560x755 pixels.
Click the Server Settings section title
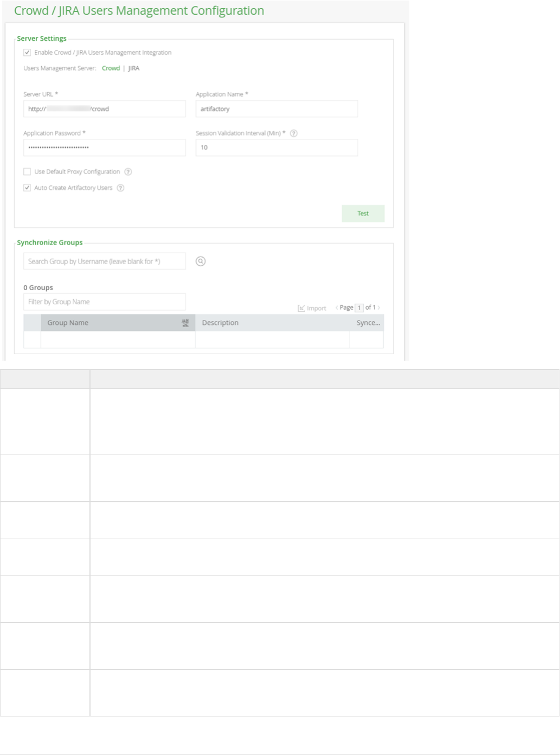pos(42,39)
